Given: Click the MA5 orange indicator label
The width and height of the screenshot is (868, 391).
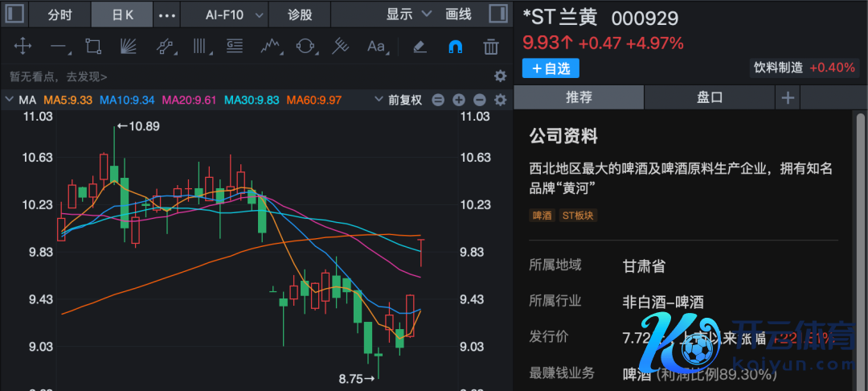Looking at the screenshot, I should (x=68, y=100).
